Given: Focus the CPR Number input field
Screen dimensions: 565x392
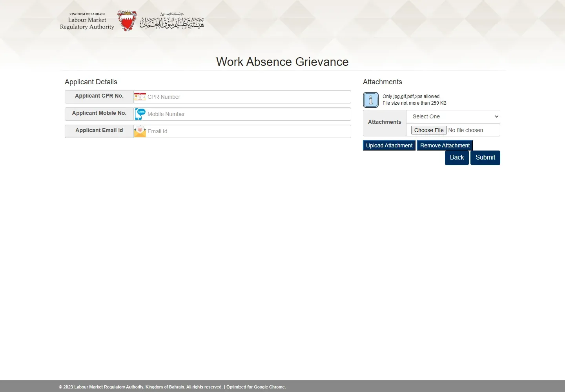Looking at the screenshot, I should point(242,97).
